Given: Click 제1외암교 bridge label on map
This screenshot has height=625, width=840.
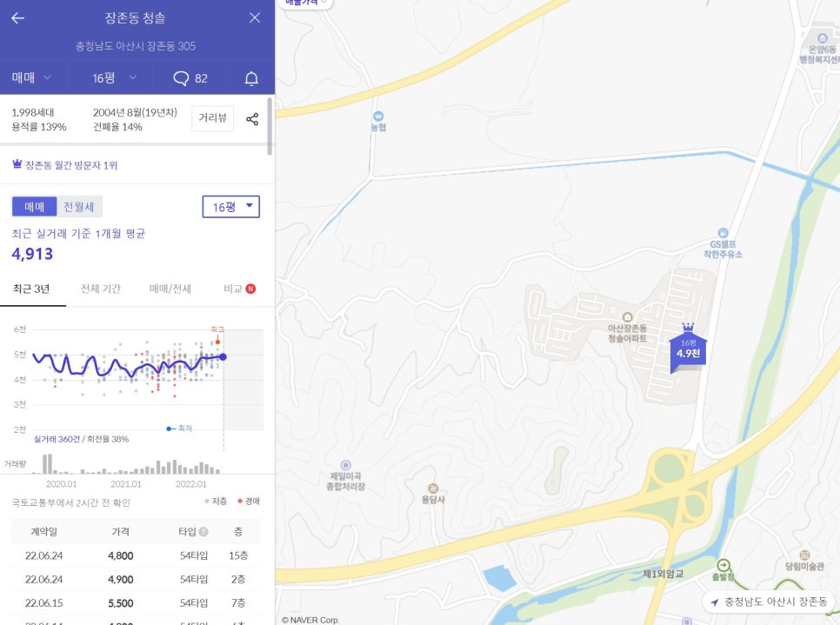Looking at the screenshot, I should coord(663,574).
